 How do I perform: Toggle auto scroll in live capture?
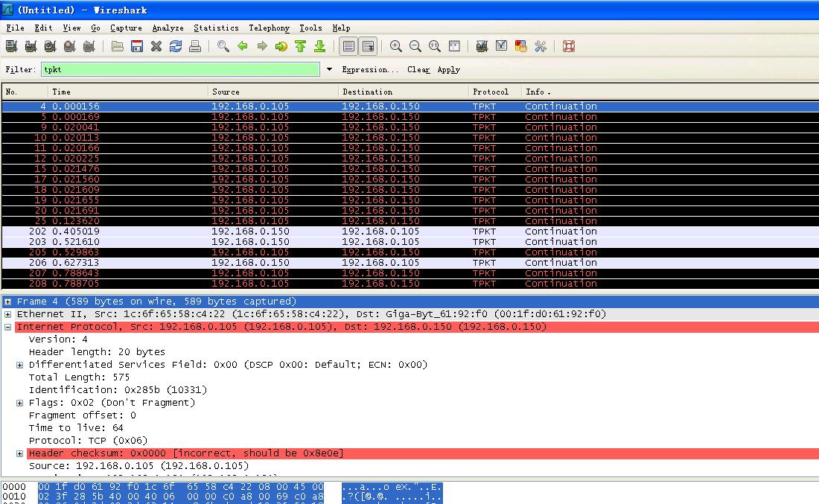tap(368, 46)
